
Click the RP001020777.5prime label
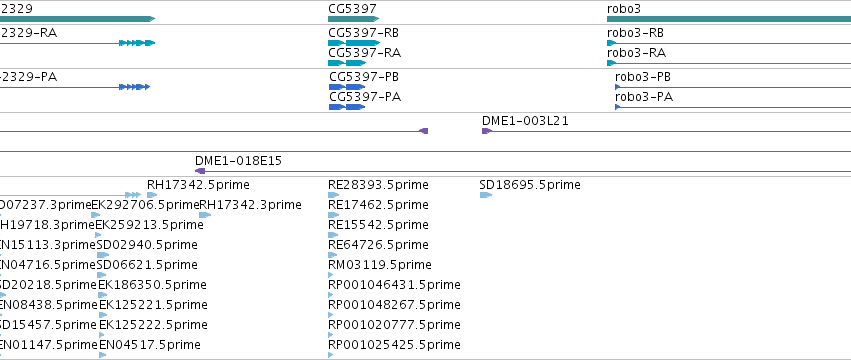coord(395,325)
